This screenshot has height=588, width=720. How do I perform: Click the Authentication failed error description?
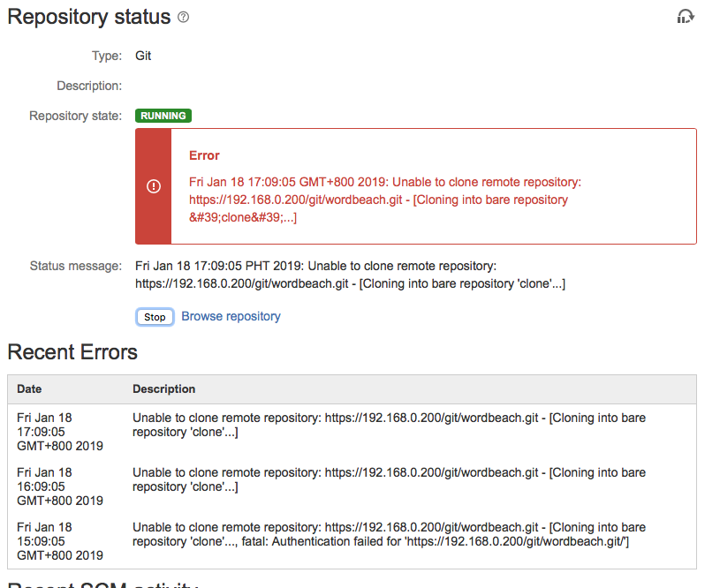click(389, 534)
